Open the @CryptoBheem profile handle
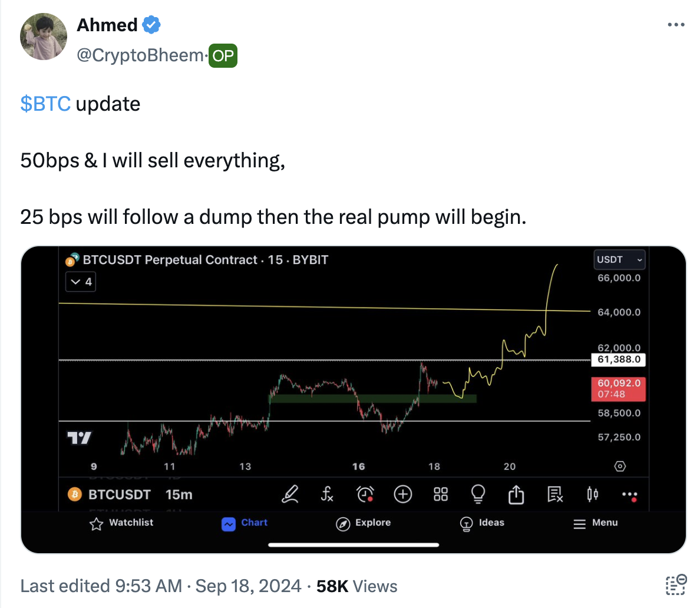This screenshot has height=608, width=700. coord(140,55)
